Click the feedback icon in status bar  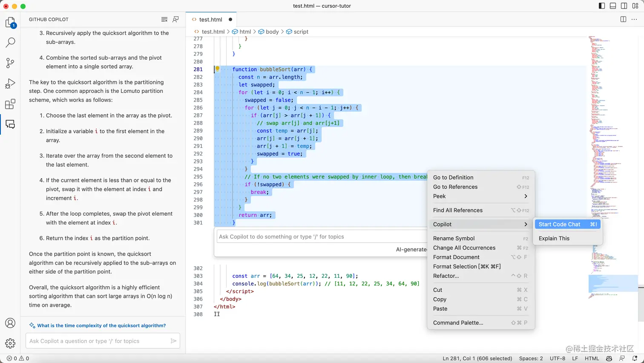[x=622, y=358]
